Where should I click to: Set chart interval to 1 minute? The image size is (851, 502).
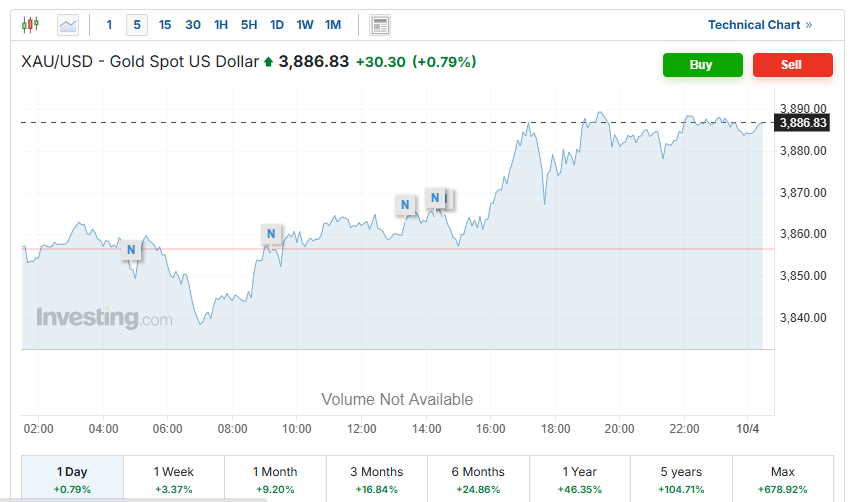pos(110,25)
